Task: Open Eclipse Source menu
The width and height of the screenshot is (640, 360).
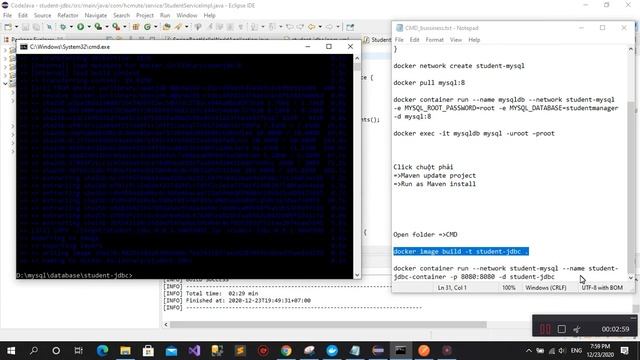Action: click(42, 15)
